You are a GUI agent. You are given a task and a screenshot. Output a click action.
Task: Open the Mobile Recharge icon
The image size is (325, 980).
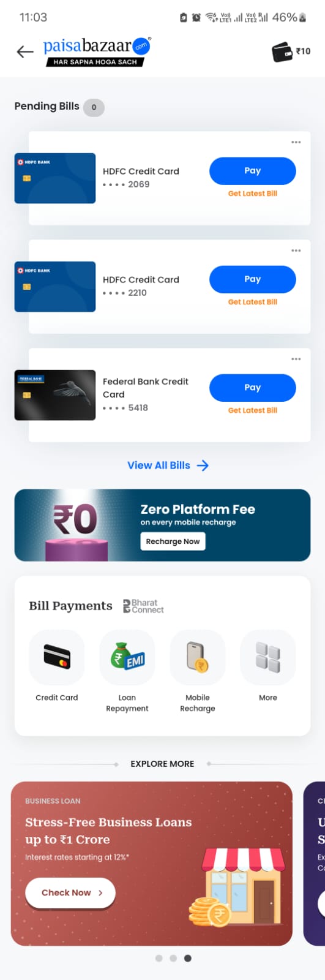click(198, 657)
